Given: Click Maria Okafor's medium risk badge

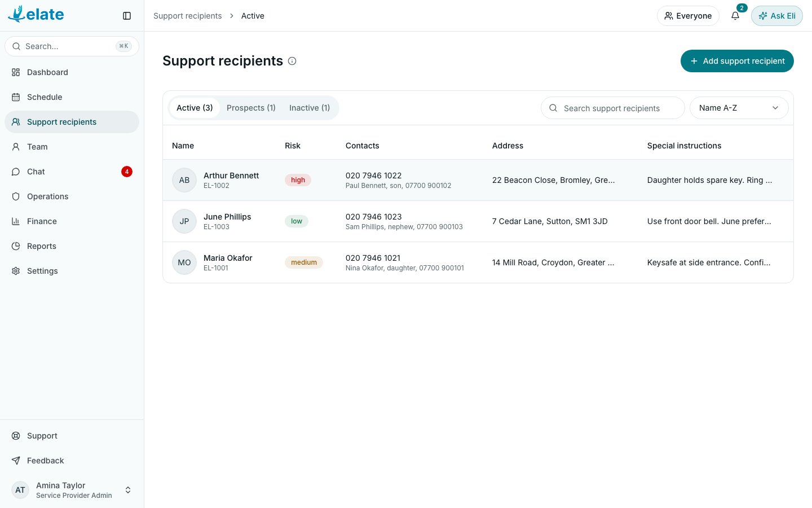Looking at the screenshot, I should [304, 262].
